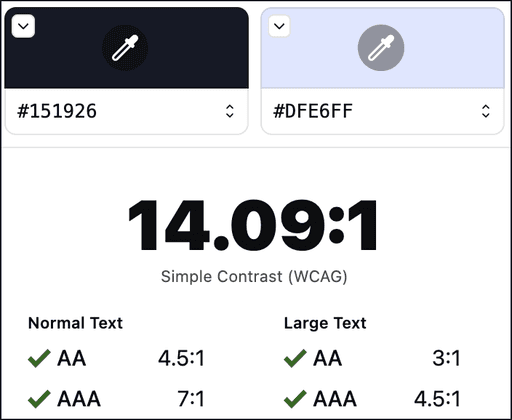Click Large Text AA 3:1 ratio value
The image size is (512, 420).
point(447,358)
